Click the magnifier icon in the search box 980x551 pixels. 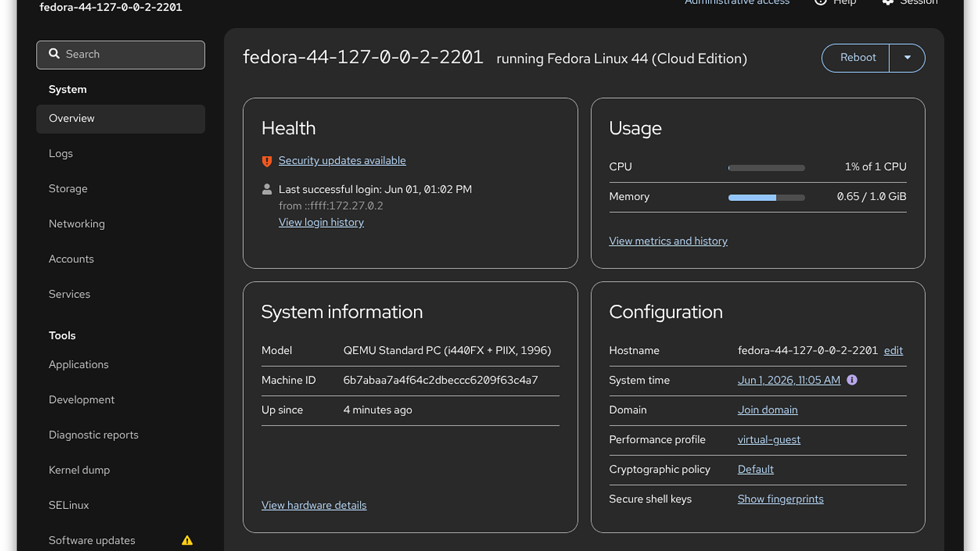54,54
